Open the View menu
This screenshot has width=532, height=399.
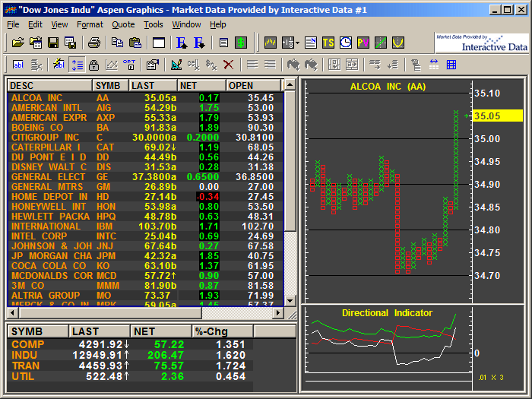tap(59, 24)
